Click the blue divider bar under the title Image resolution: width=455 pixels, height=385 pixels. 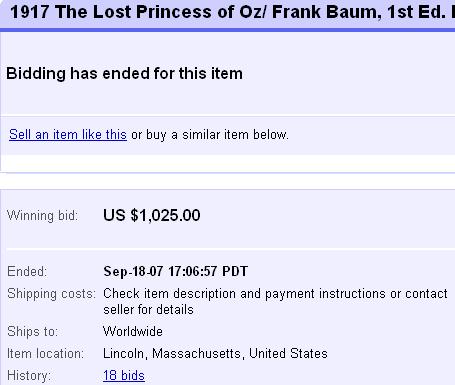click(x=227, y=30)
